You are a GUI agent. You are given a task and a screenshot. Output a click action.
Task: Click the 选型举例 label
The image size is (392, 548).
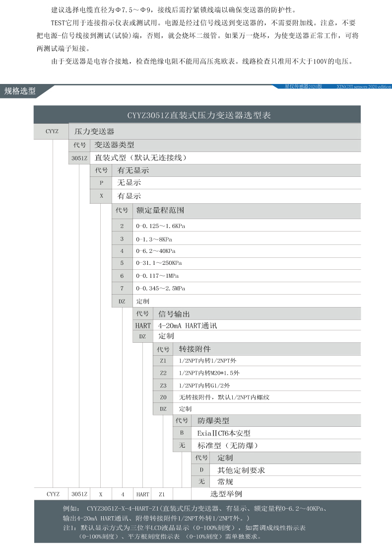coord(226,494)
